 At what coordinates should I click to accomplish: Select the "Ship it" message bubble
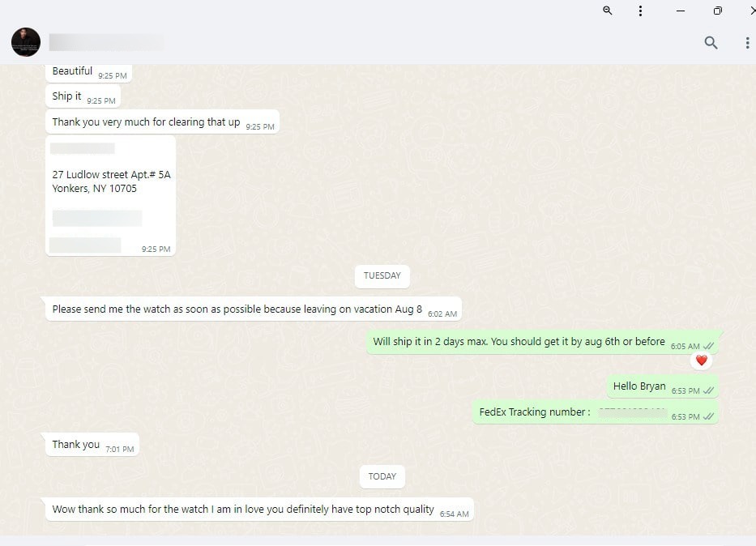[67, 96]
